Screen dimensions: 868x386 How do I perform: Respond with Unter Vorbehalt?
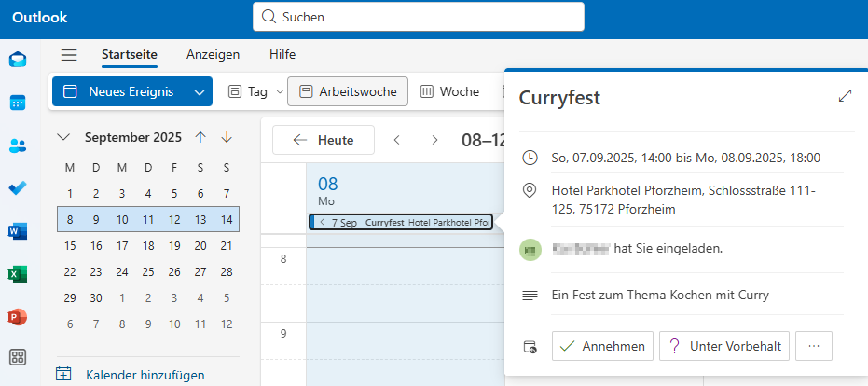pyautogui.click(x=724, y=346)
